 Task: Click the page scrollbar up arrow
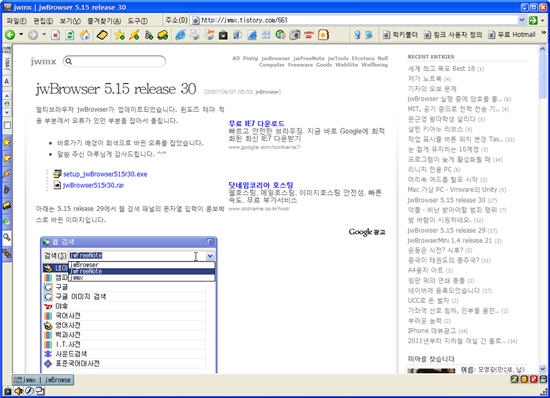[543, 49]
